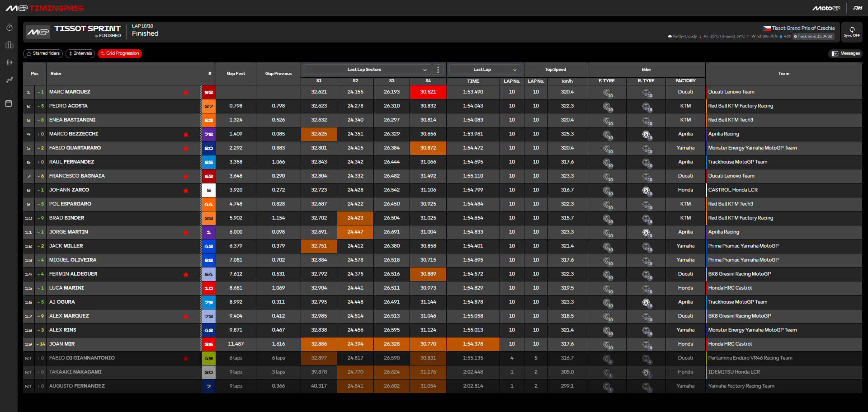Open the three-dot sector options menu
The width and height of the screenshot is (868, 412).
pos(438,70)
